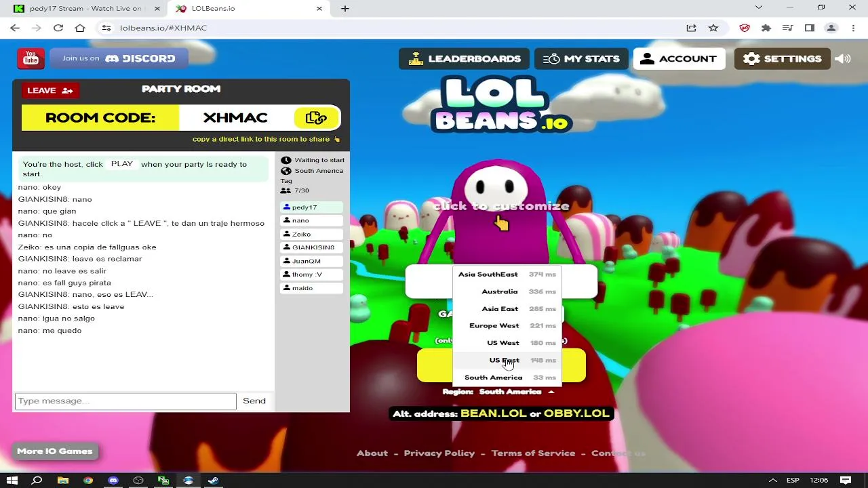868x488 pixels.
Task: Open the media controls icon
Action: click(787, 28)
